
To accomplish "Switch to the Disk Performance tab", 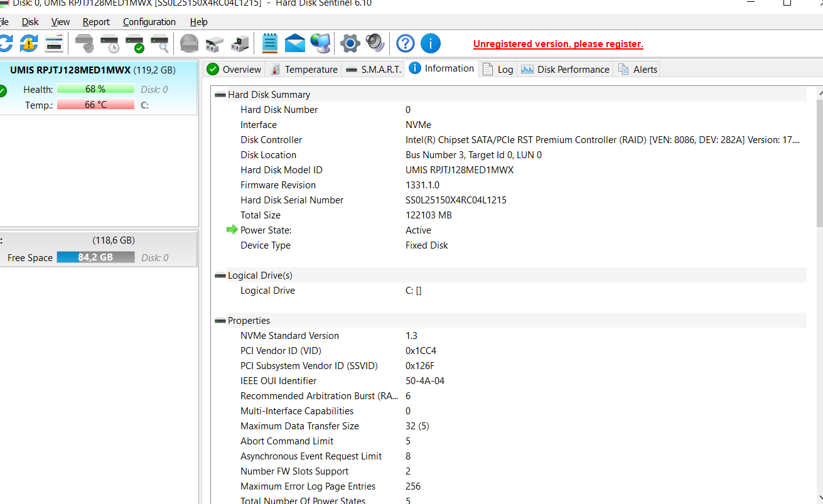I will point(565,70).
